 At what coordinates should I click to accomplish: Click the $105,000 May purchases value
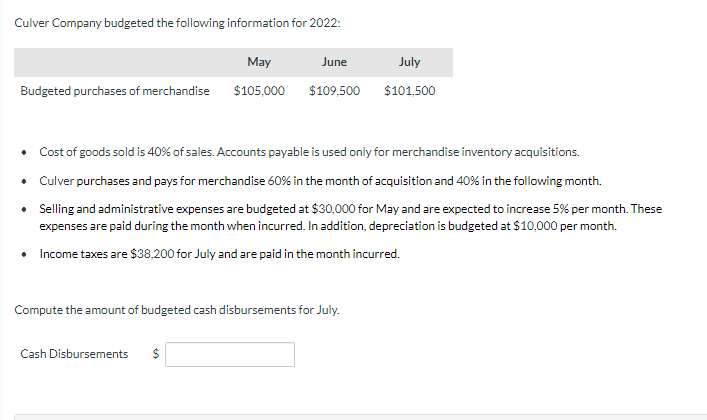(259, 91)
